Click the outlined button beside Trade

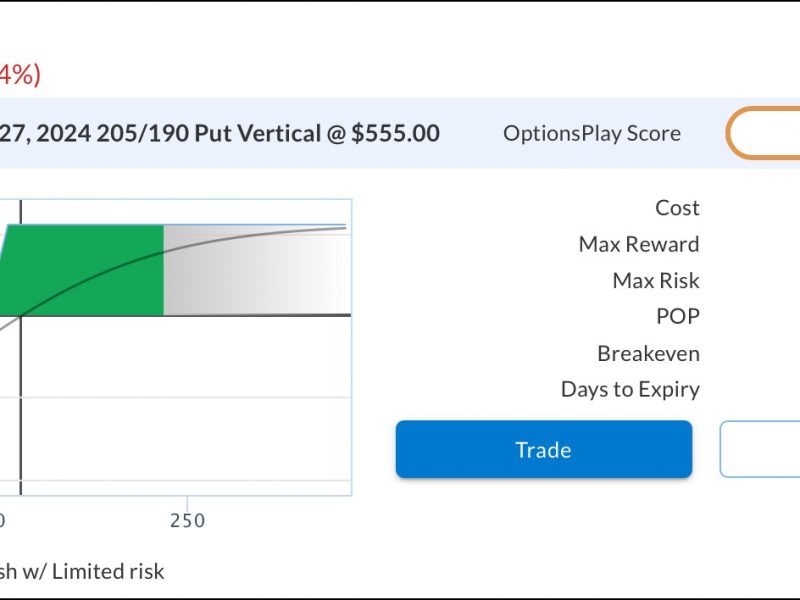click(760, 449)
